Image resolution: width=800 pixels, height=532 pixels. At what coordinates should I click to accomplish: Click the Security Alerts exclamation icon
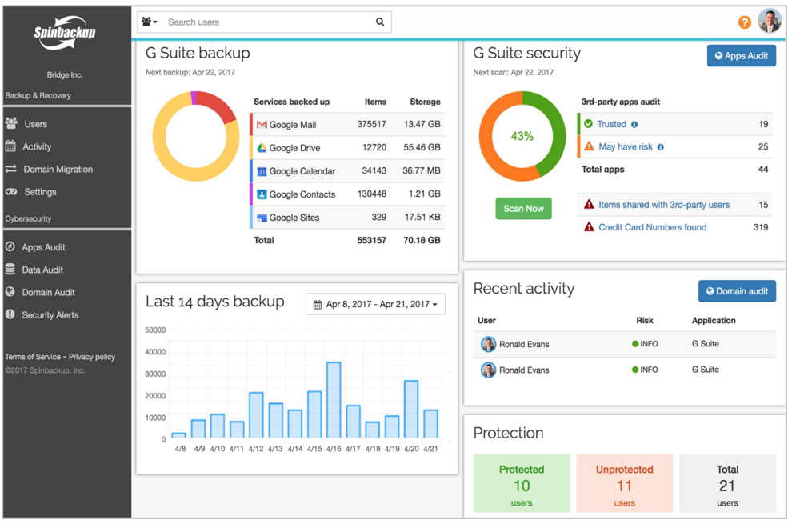[x=10, y=314]
